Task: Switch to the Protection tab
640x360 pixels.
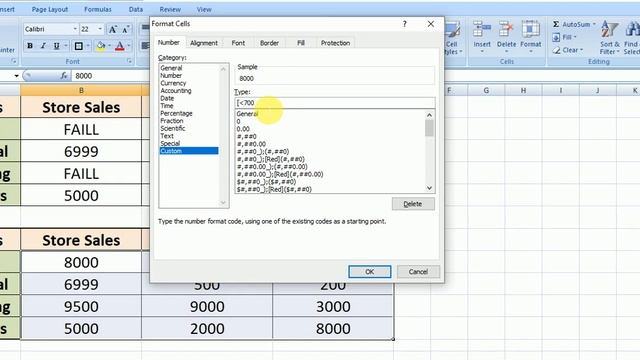Action: tap(335, 43)
